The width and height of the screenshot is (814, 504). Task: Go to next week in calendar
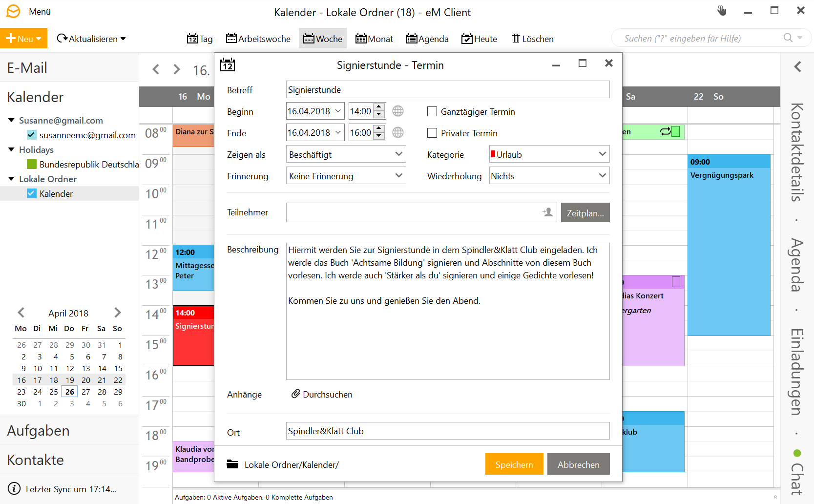tap(177, 69)
